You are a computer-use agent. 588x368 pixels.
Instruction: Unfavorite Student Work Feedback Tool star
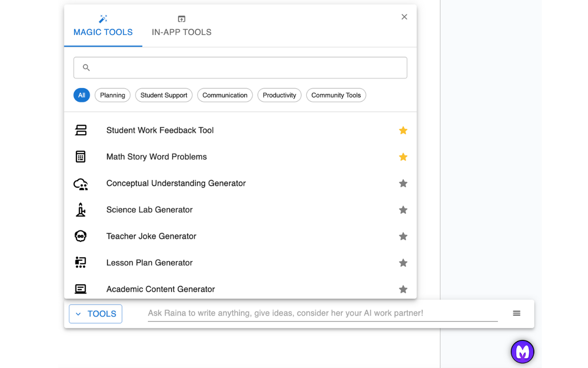tap(403, 131)
